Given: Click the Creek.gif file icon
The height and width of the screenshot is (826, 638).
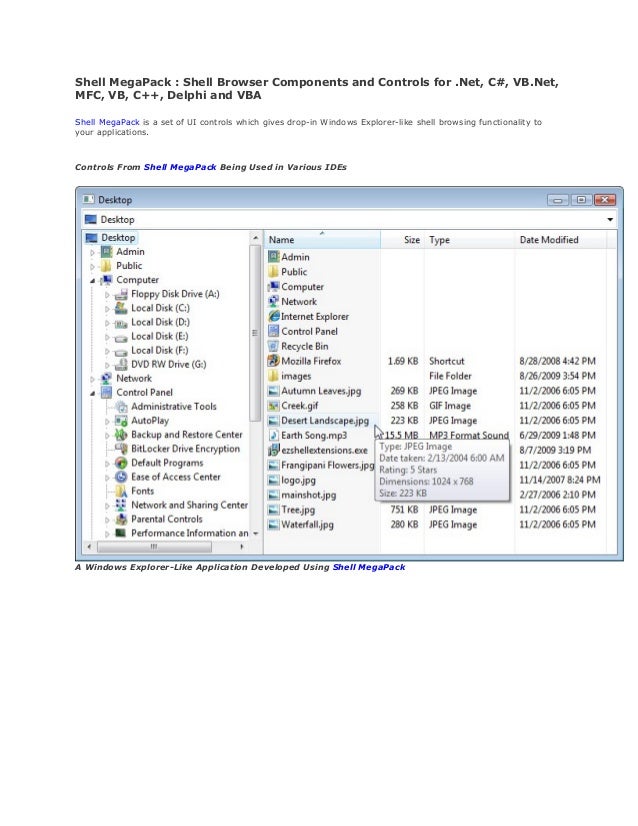Looking at the screenshot, I should click(x=273, y=406).
